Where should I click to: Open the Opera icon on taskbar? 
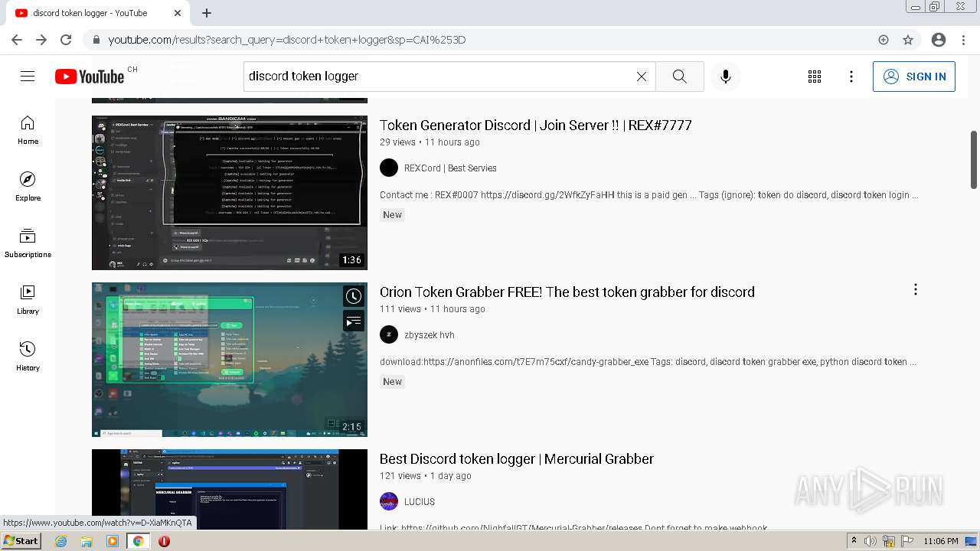coord(164,541)
